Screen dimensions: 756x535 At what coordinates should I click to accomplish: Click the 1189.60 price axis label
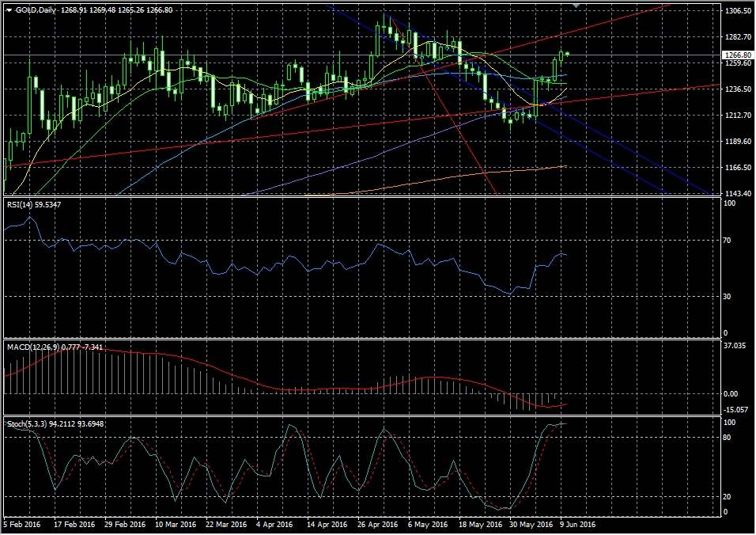738,142
